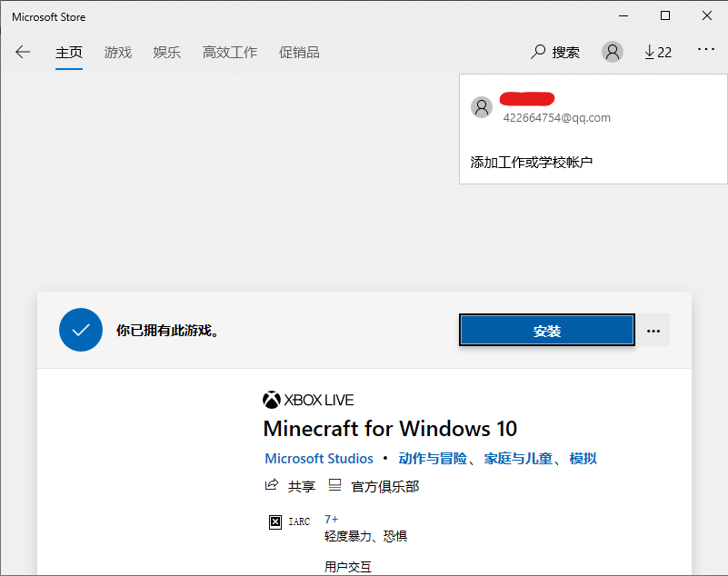Screen dimensions: 728x576
Task: Click the 用户交互 descriptor text
Action: click(348, 567)
